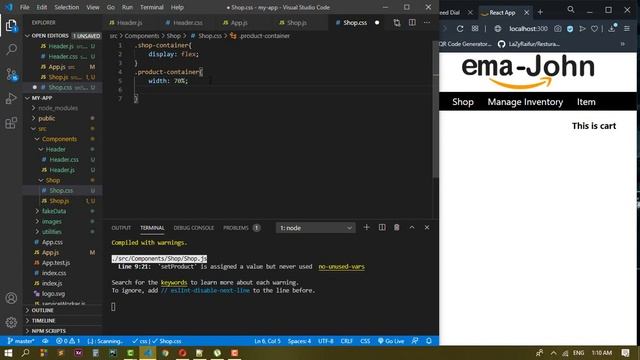Click the no-unused-vars link in terminal

[x=341, y=267]
